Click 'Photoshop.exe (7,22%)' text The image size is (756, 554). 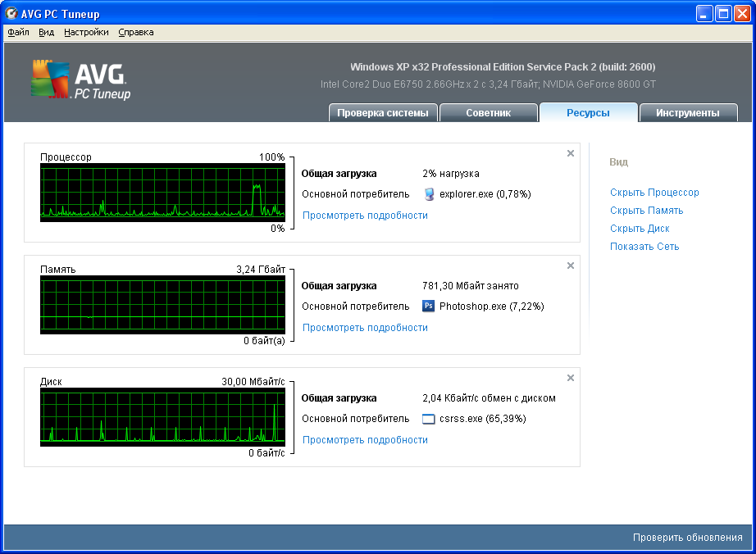click(492, 307)
